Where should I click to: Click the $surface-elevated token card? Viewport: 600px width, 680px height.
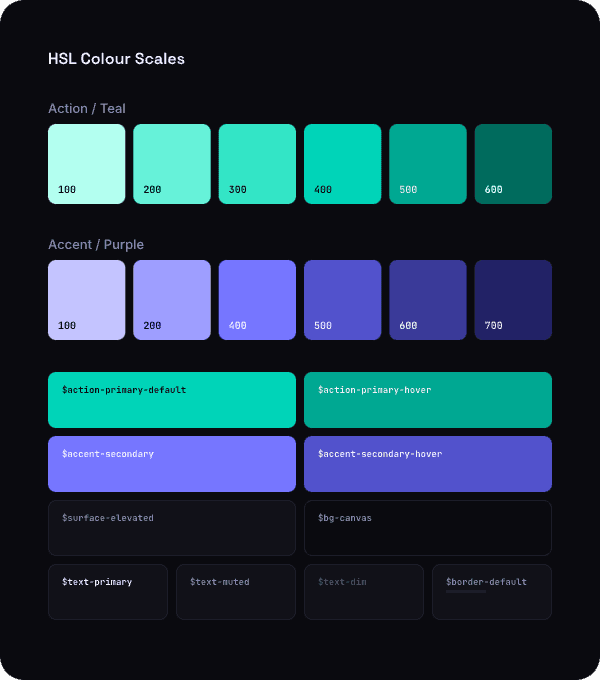coord(172,528)
